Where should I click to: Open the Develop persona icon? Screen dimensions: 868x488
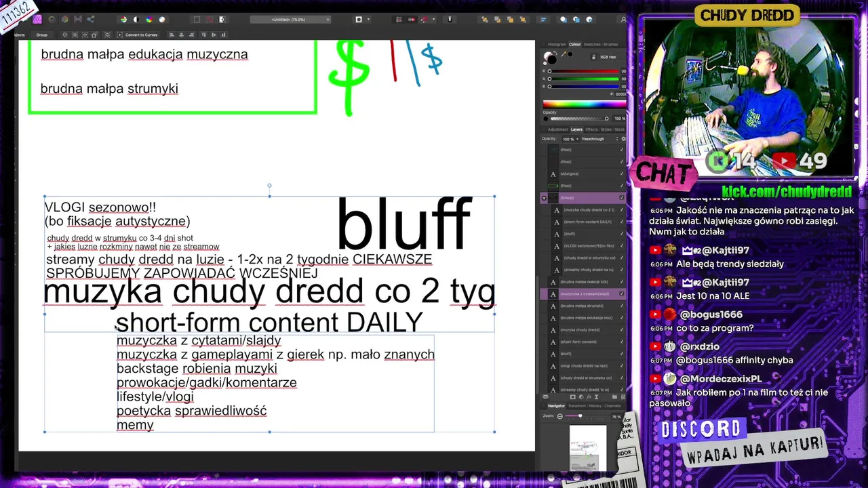(x=65, y=20)
